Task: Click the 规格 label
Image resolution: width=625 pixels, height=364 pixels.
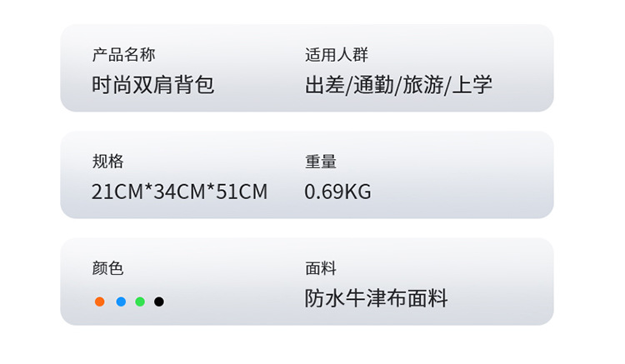Action: coord(107,162)
